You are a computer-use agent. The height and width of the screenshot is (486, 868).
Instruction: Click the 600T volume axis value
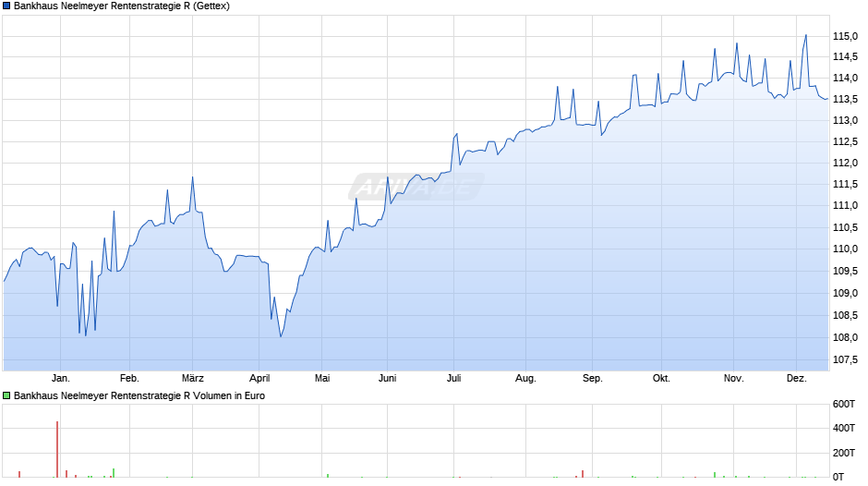(x=844, y=405)
